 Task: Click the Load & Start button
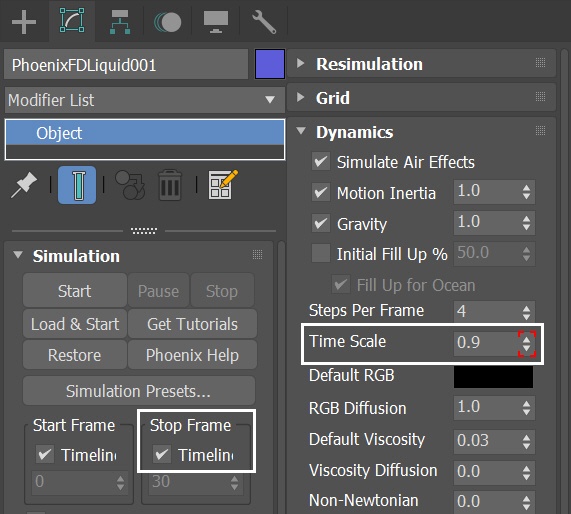[75, 324]
